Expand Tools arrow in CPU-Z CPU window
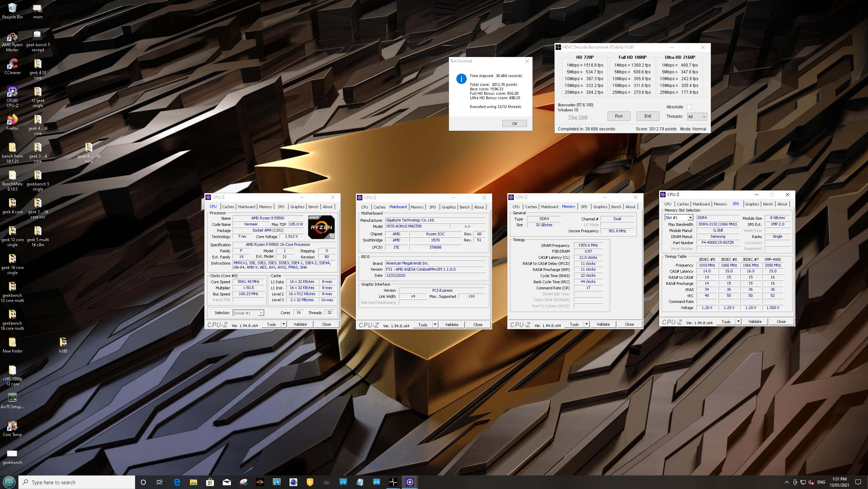Image resolution: width=868 pixels, height=489 pixels. coord(284,324)
